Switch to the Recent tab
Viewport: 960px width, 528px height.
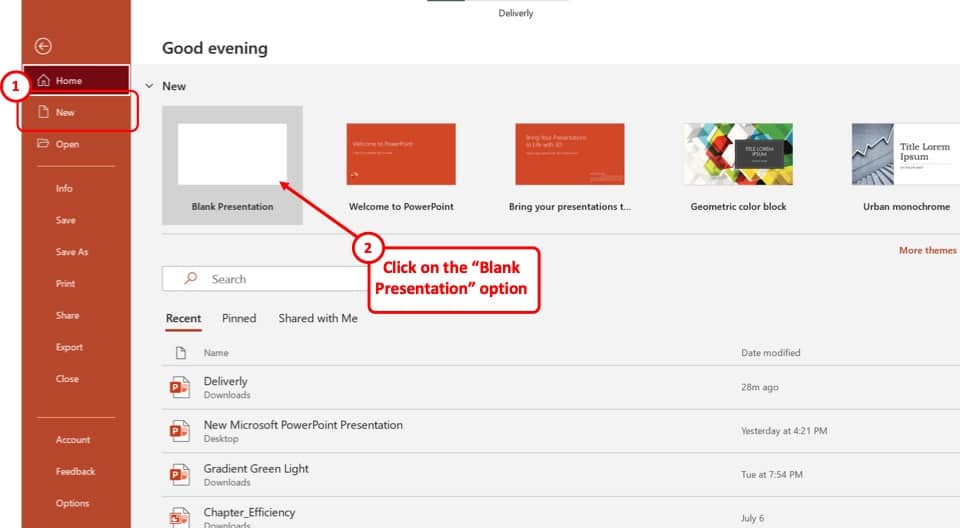tap(183, 319)
